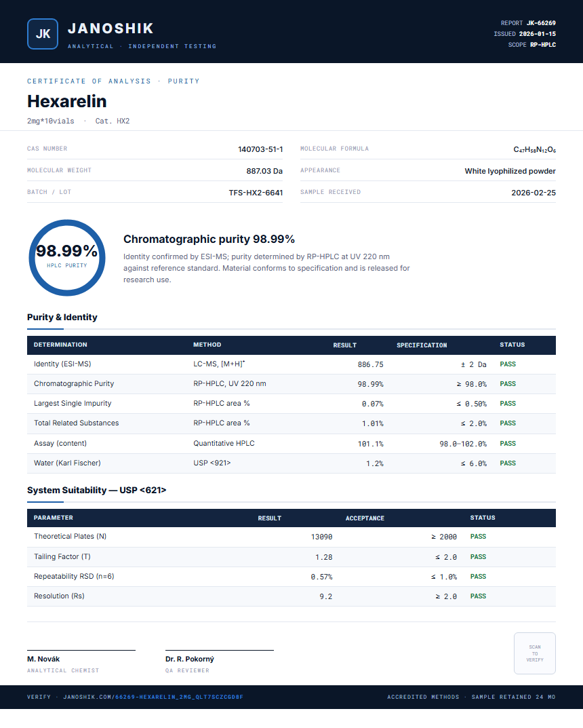
Task: Click the Repeatability RSD (n=6) row label
Action: (74, 576)
